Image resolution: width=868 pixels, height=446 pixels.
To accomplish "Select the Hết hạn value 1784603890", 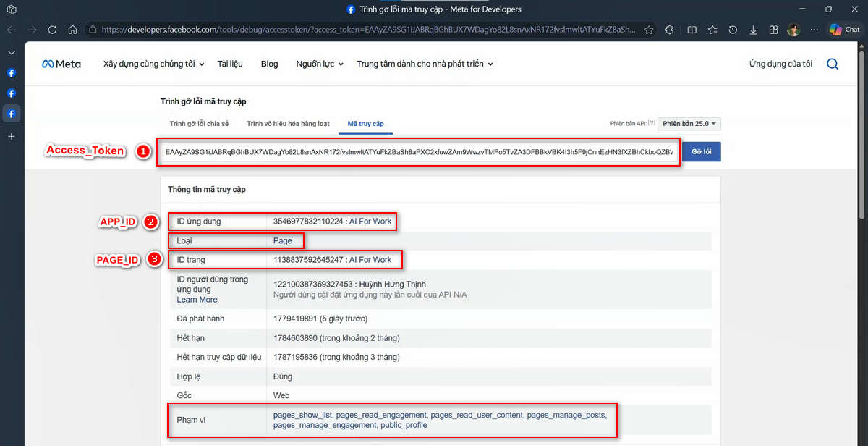I will coord(295,337).
